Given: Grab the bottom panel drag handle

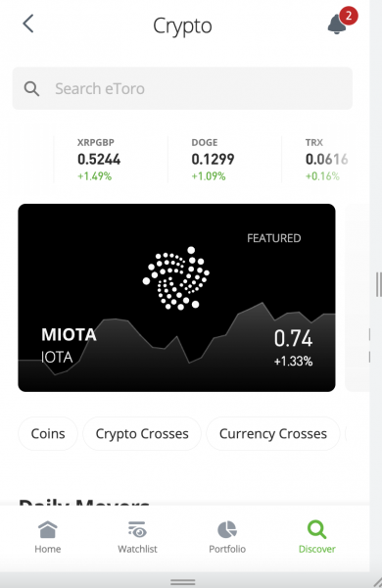Looking at the screenshot, I should click(x=183, y=582).
